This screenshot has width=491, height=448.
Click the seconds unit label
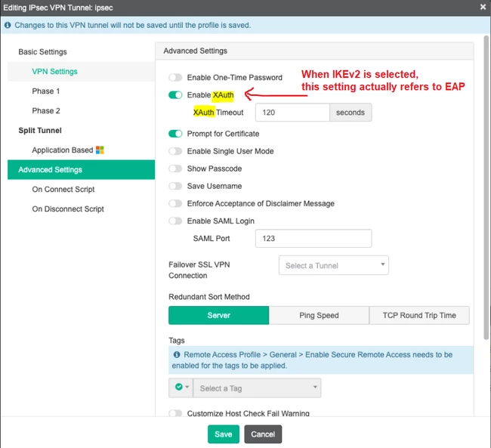pyautogui.click(x=350, y=112)
